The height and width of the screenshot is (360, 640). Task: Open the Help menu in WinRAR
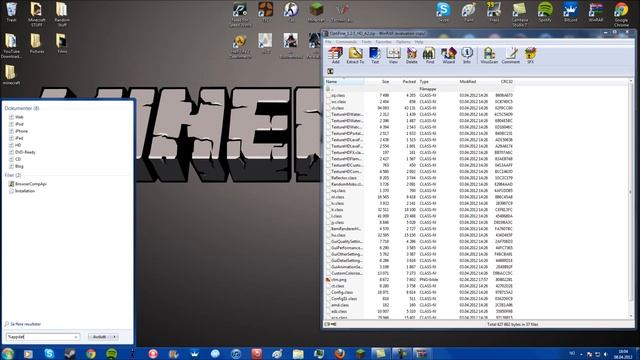419,42
